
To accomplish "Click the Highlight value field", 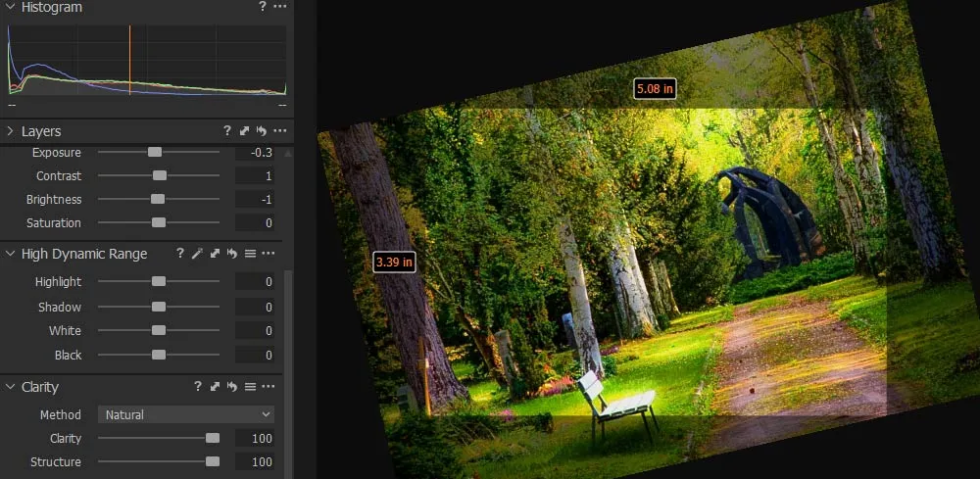I will point(255,282).
